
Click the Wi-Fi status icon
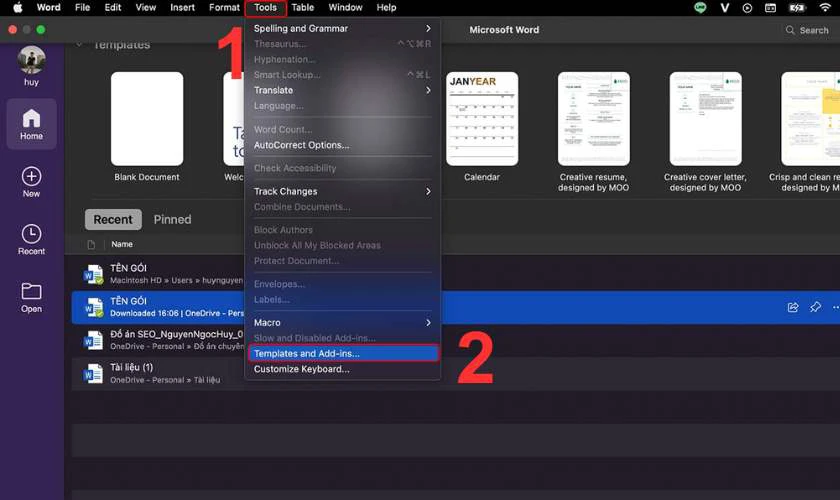pos(825,8)
